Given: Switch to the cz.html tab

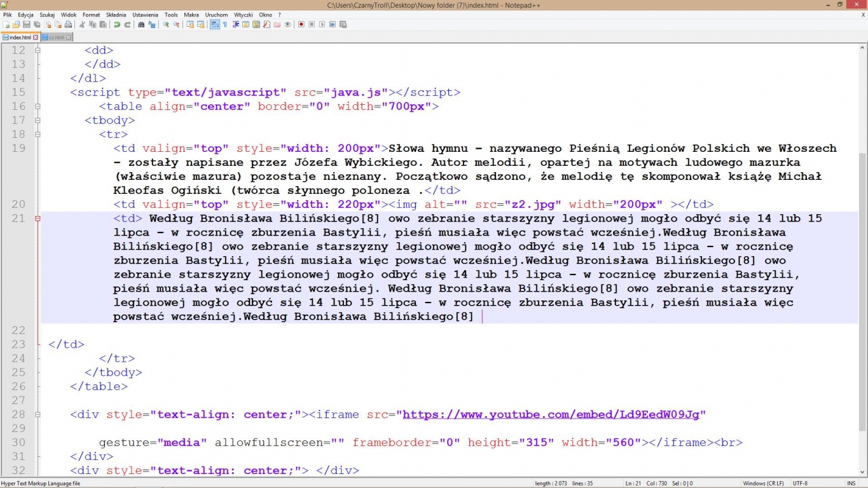Looking at the screenshot, I should click(57, 37).
